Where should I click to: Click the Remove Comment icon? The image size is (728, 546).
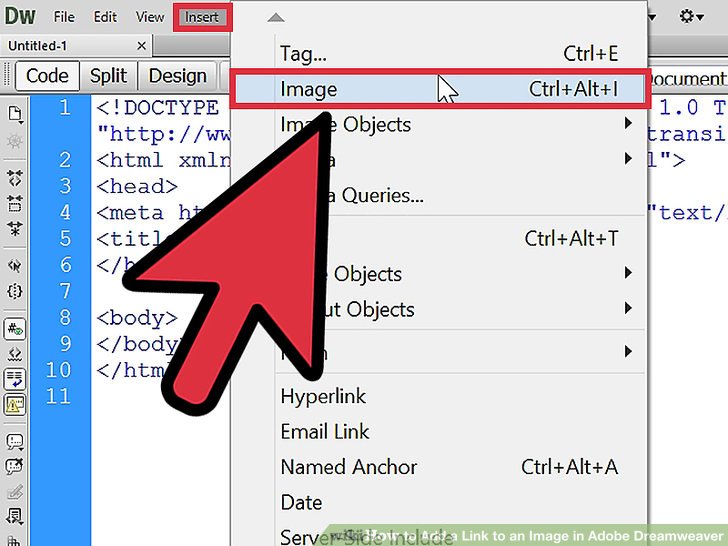click(15, 466)
